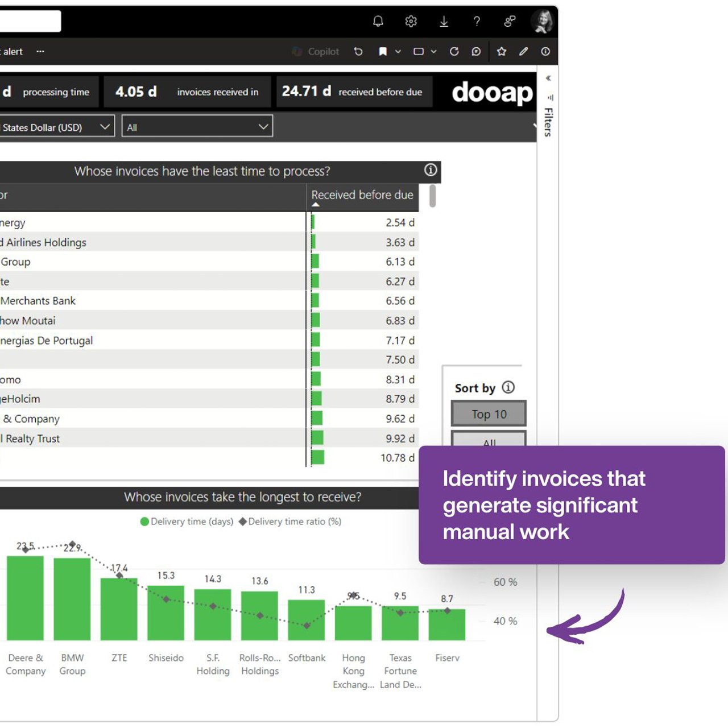Select the Top 10 sort option
The height and width of the screenshot is (728, 728).
[489, 414]
